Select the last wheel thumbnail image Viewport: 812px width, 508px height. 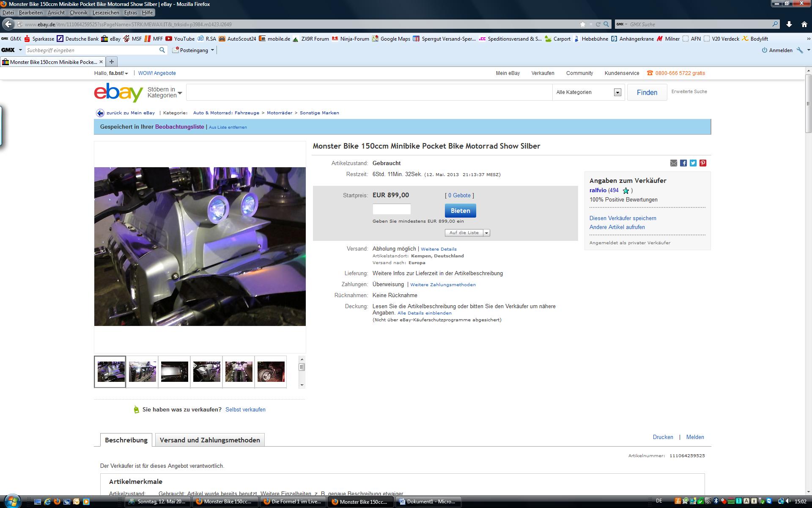click(271, 372)
